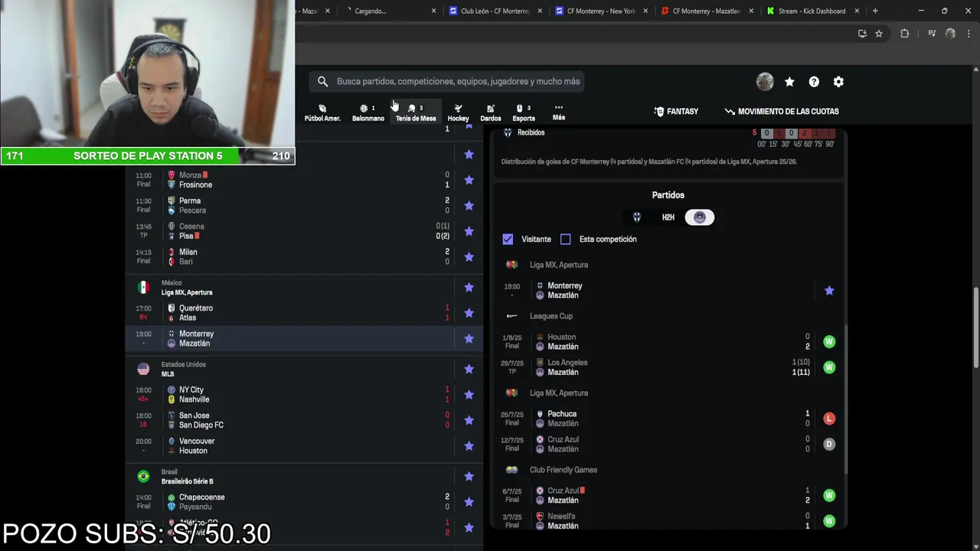Open the Liga MX, Apertura league in left list
The width and height of the screenshot is (980, 551).
pyautogui.click(x=187, y=292)
